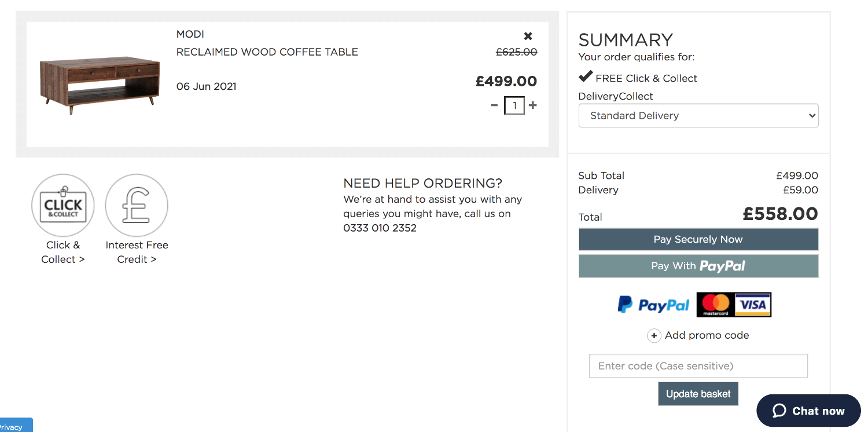The height and width of the screenshot is (432, 868).
Task: Remove the Modi coffee table with the X
Action: coord(528,35)
